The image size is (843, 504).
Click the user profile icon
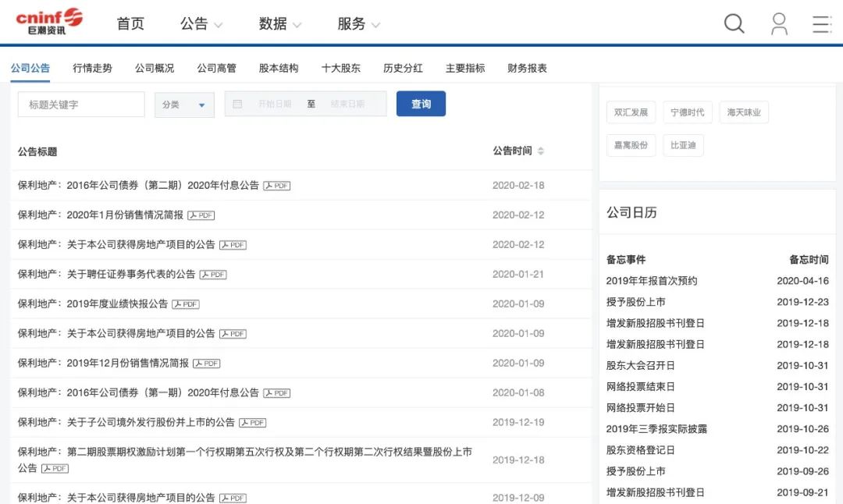point(778,24)
